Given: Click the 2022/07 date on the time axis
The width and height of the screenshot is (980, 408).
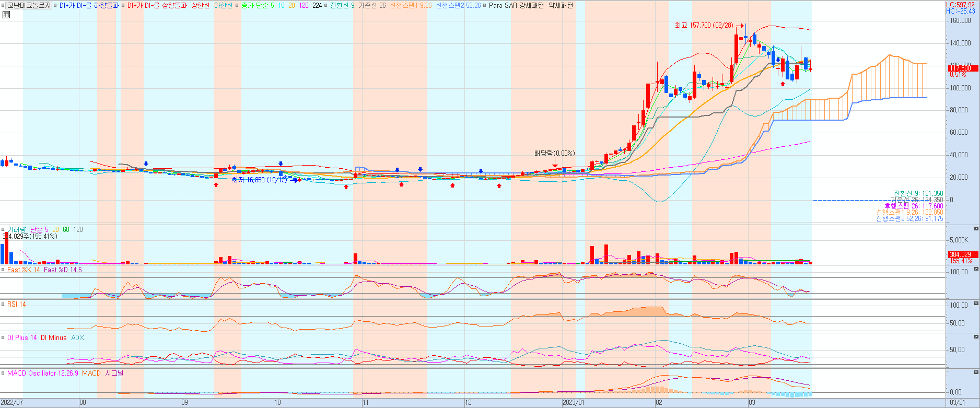Looking at the screenshot, I should point(12,402).
